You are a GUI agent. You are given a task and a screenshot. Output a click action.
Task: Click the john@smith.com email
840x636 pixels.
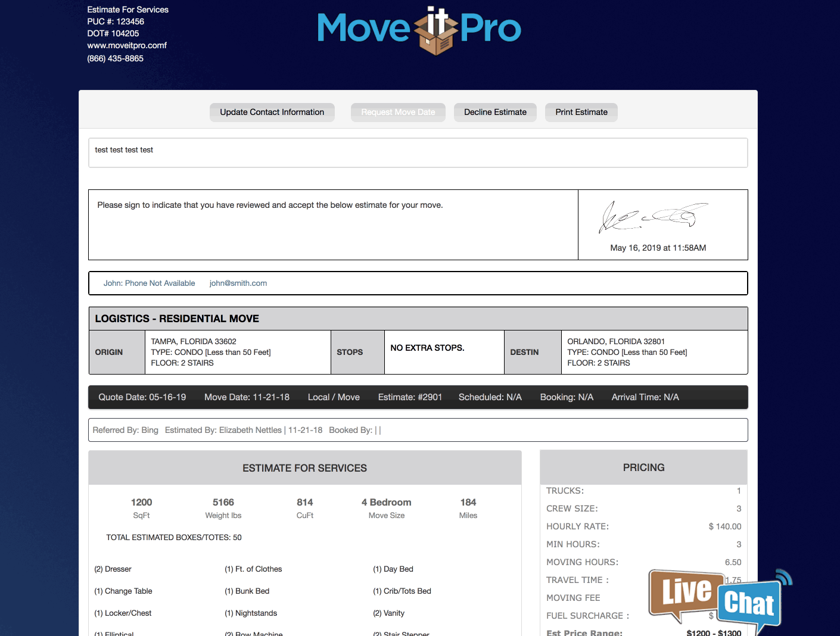(x=238, y=283)
